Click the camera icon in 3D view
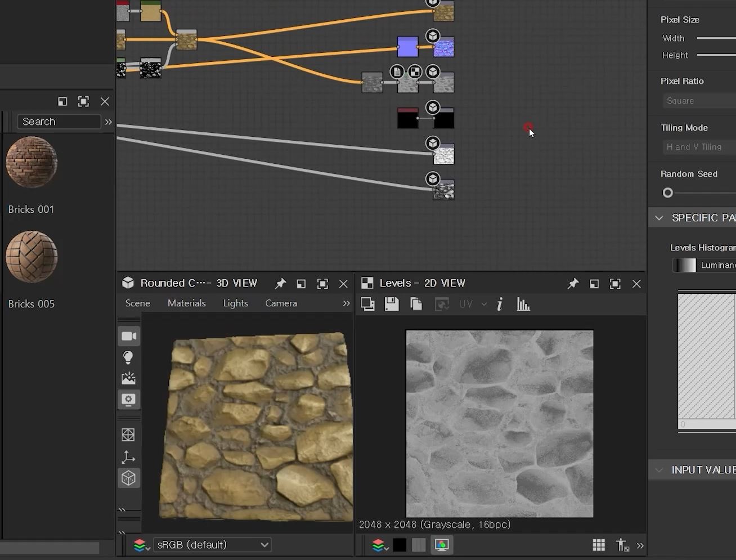 pyautogui.click(x=129, y=336)
